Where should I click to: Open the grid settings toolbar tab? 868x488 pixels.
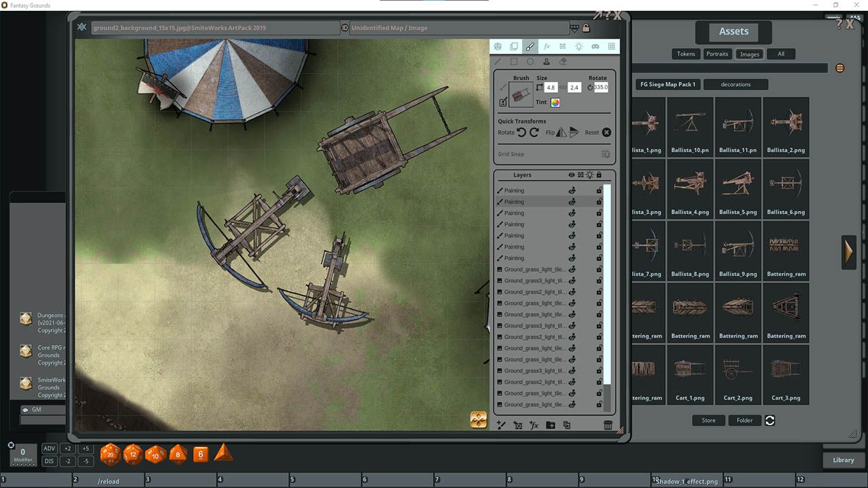click(612, 47)
